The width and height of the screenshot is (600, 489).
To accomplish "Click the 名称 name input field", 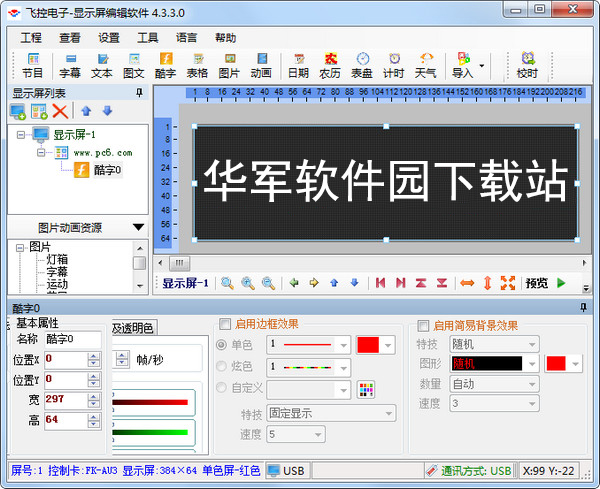I will pos(73,339).
